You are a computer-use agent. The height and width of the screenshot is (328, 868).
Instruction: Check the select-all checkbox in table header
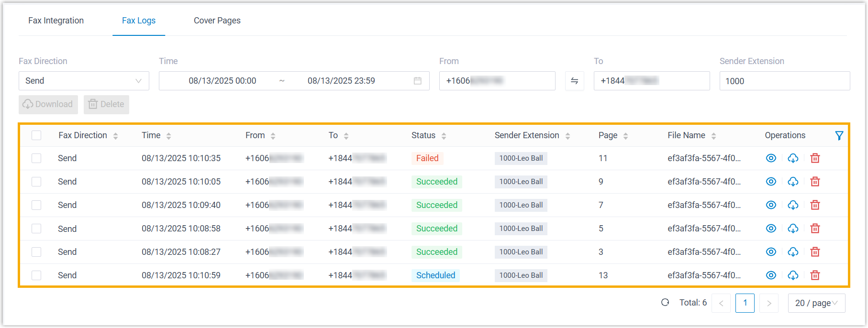pyautogui.click(x=36, y=136)
